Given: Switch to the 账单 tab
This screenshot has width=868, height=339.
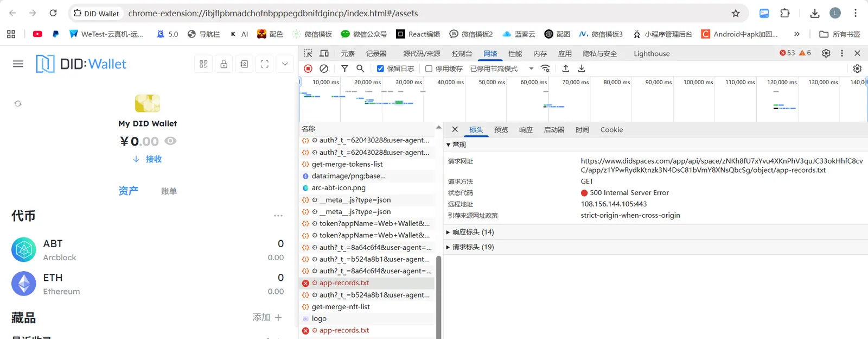Looking at the screenshot, I should 169,191.
